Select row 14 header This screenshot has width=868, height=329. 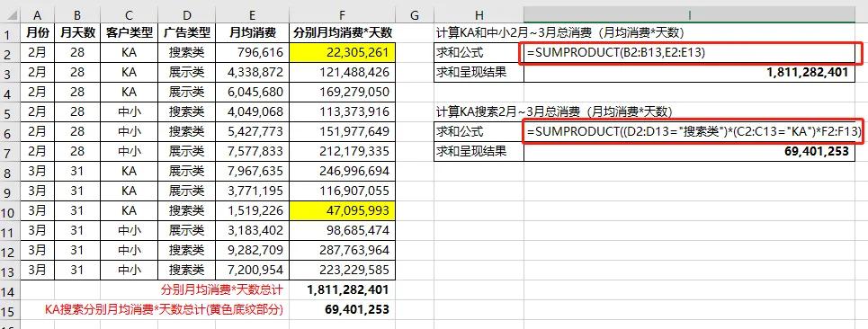click(10, 289)
